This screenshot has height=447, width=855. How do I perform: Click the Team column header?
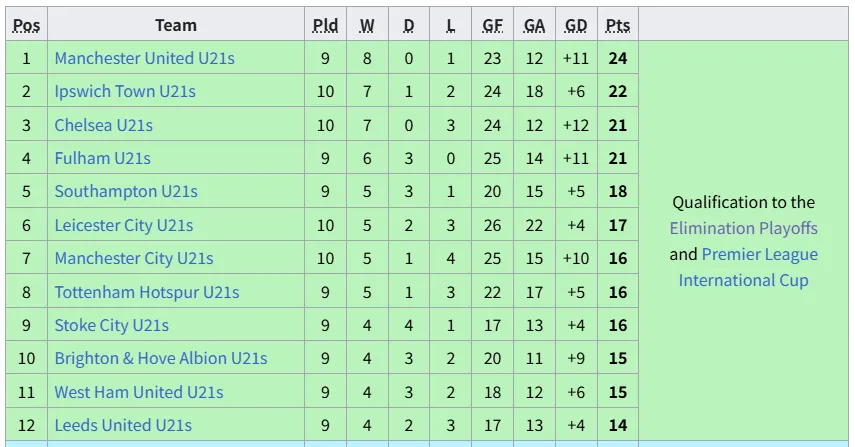point(176,25)
